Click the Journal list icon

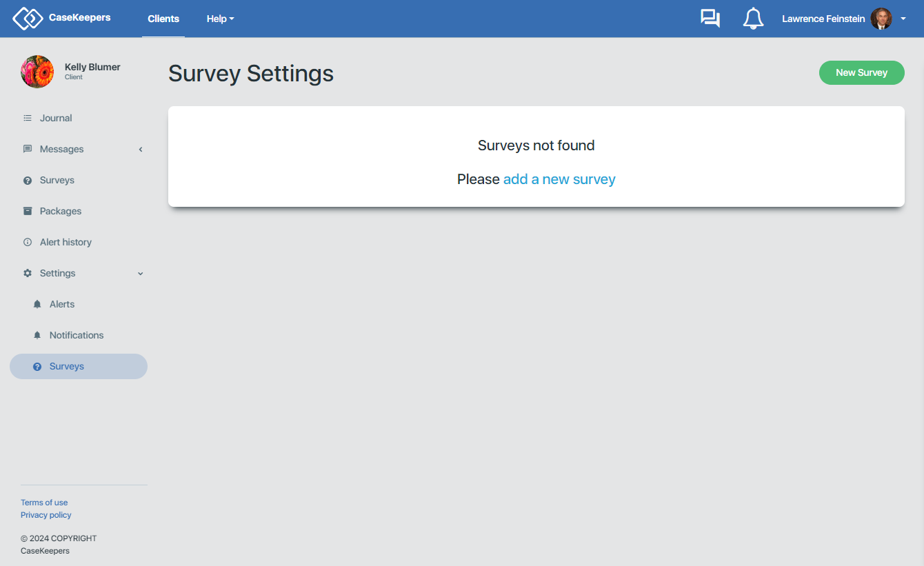click(x=28, y=118)
